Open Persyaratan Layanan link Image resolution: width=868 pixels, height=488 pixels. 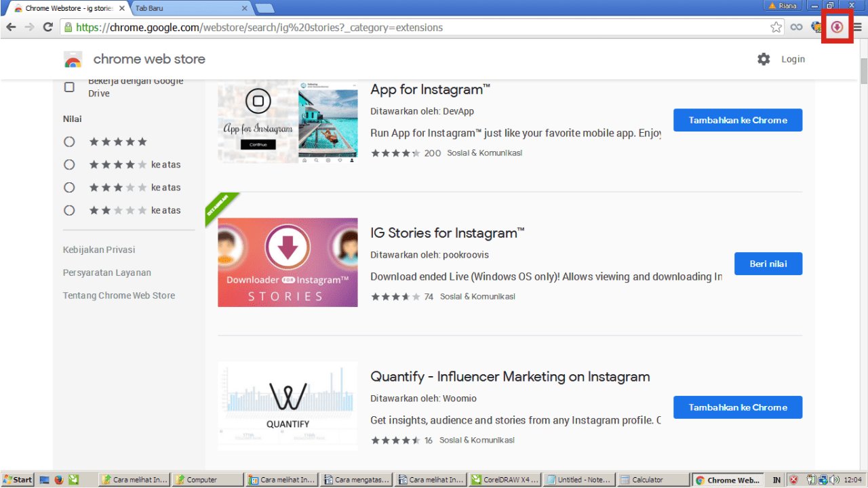(x=107, y=272)
